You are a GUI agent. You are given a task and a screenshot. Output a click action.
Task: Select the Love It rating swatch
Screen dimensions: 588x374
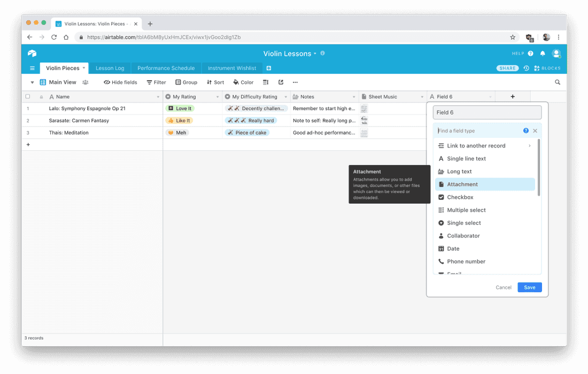[180, 108]
